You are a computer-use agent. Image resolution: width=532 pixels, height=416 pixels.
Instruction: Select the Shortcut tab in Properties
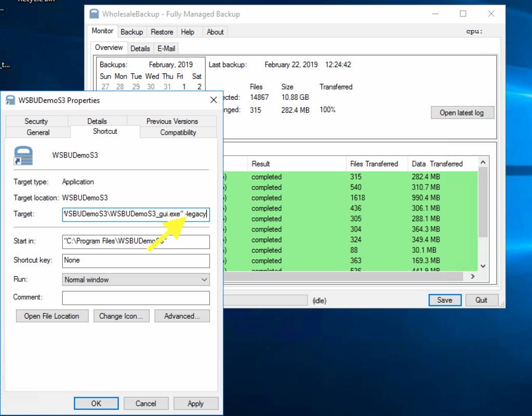[x=105, y=132]
